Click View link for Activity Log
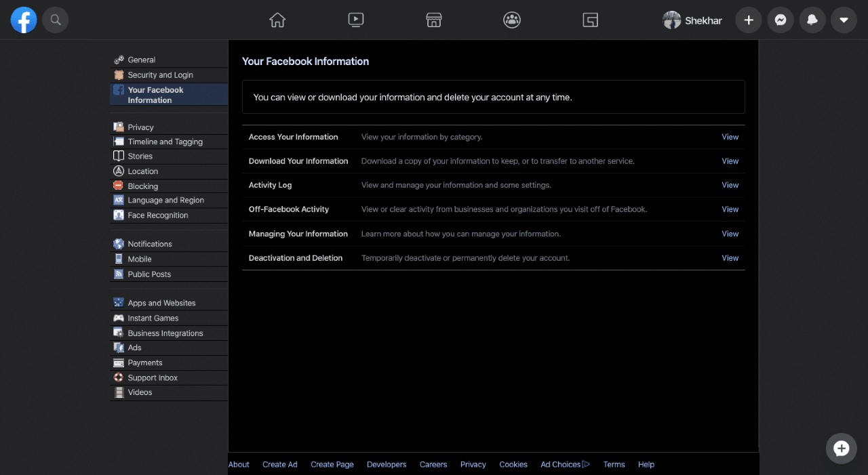Screen dimensions: 868x475 pos(730,185)
